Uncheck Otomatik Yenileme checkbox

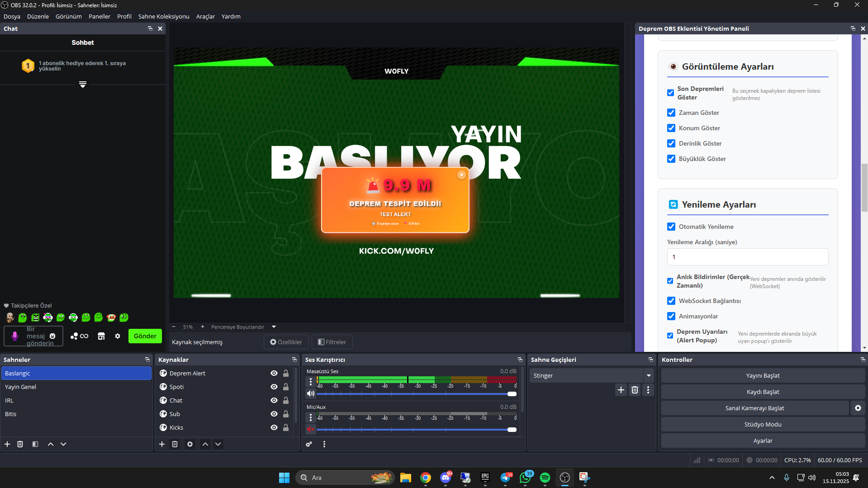click(671, 227)
